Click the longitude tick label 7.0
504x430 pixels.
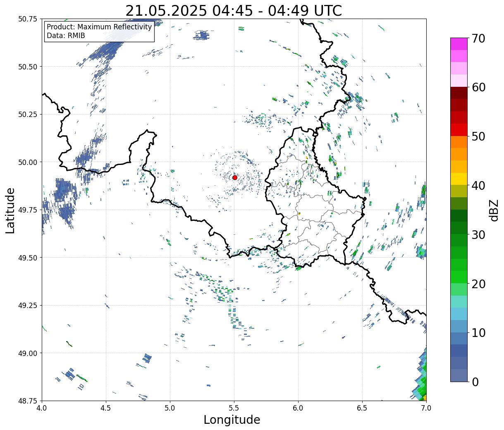point(426,408)
